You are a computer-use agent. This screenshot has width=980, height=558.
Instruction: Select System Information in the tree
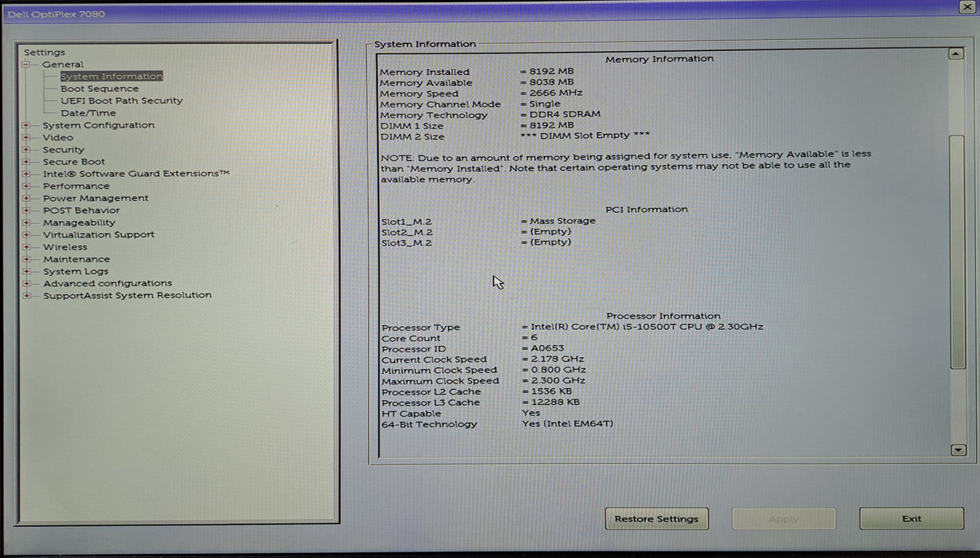pyautogui.click(x=112, y=77)
